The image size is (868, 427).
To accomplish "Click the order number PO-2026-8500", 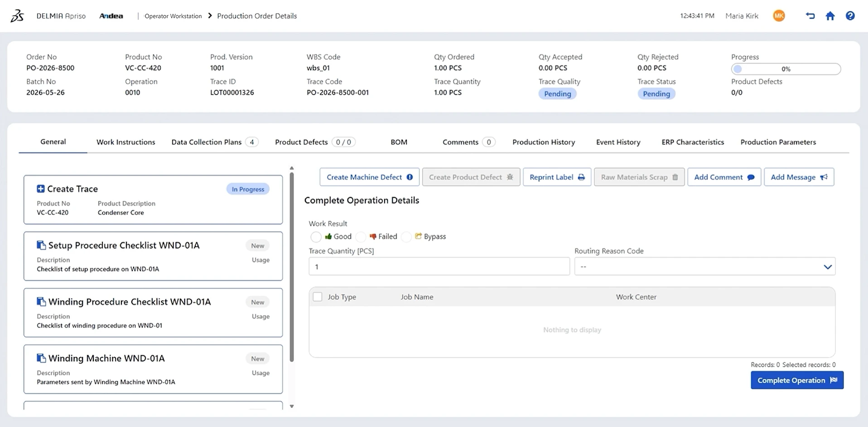I will (50, 68).
